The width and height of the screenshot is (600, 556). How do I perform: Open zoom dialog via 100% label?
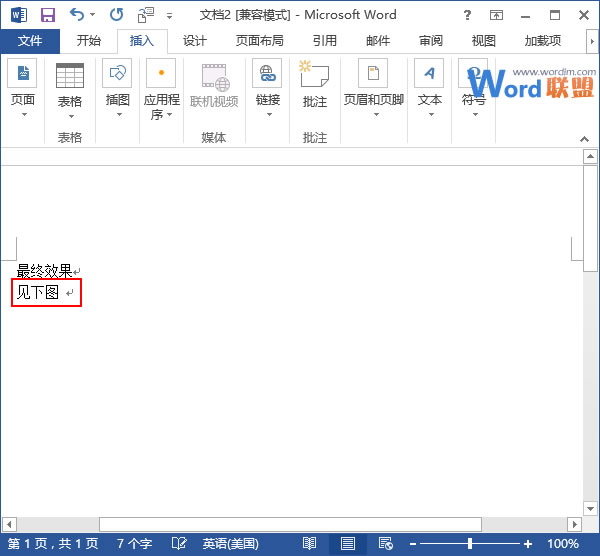562,544
